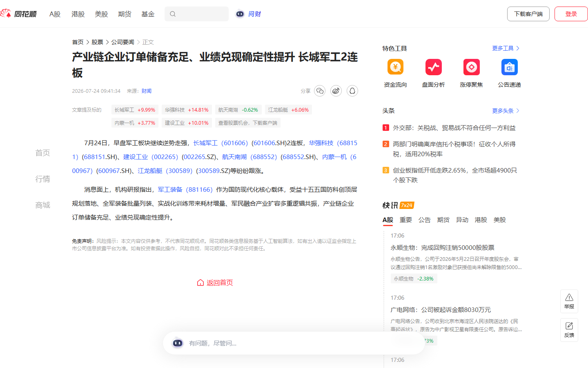Screen dimensions: 588x368
Task: Click 建设工业 +10.01% stock tag
Action: click(187, 123)
